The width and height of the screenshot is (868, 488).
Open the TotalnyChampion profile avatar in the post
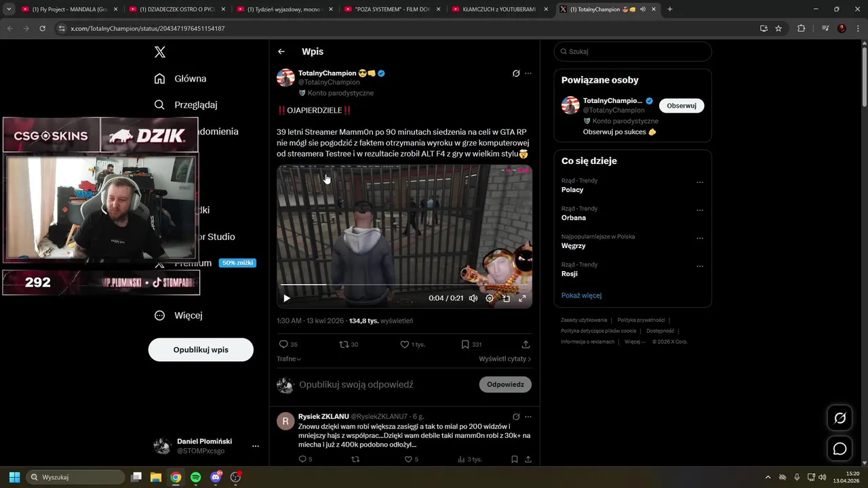[285, 77]
